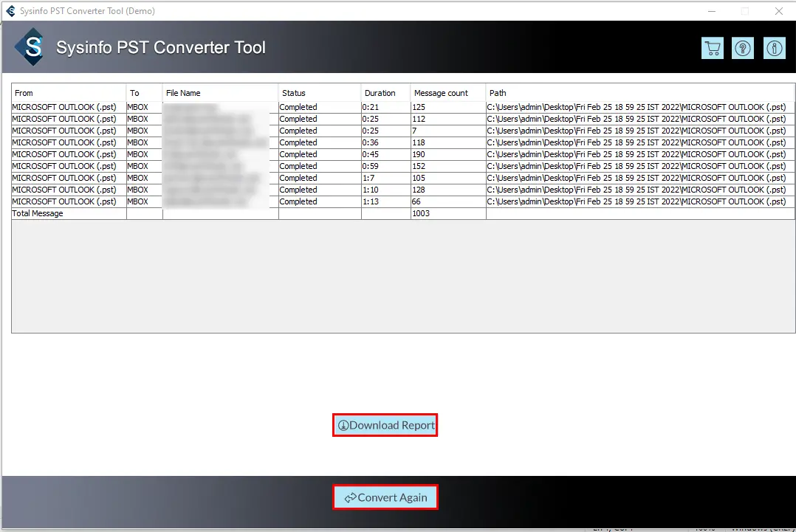796x532 pixels.
Task: Click the shopping cart buy icon
Action: tap(712, 49)
